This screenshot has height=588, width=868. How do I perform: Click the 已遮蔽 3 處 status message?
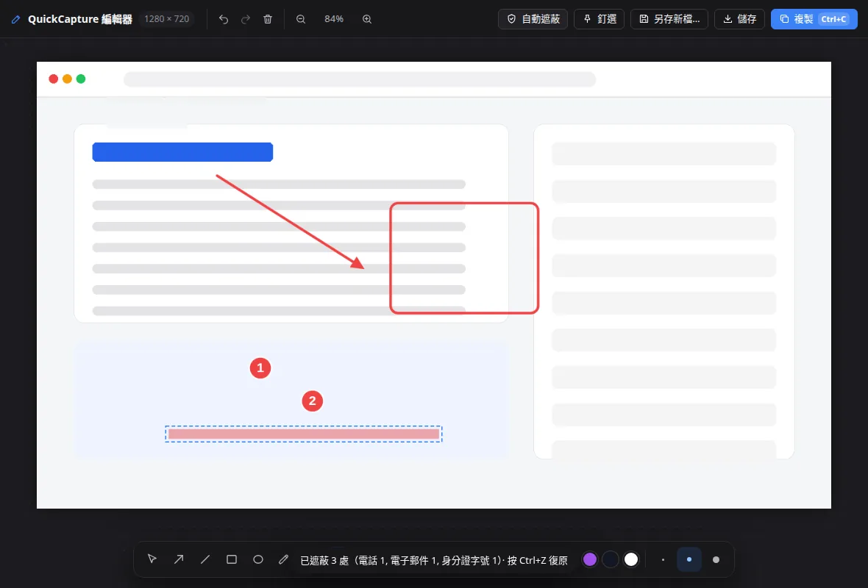tap(434, 560)
